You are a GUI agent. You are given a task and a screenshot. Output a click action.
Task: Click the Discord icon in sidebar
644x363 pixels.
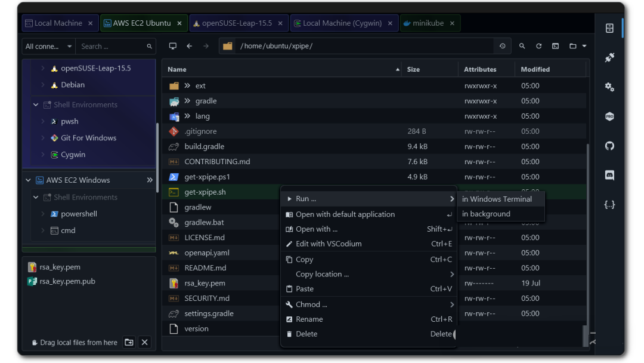coord(609,176)
